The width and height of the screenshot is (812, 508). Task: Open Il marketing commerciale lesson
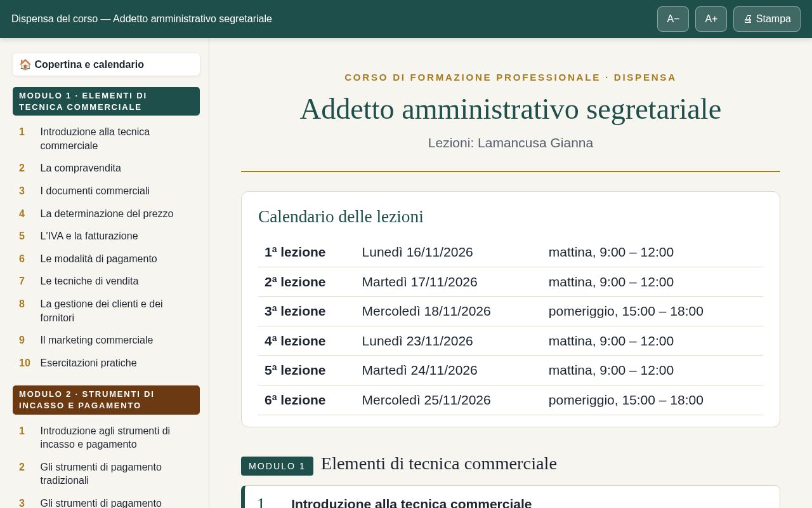[106, 340]
